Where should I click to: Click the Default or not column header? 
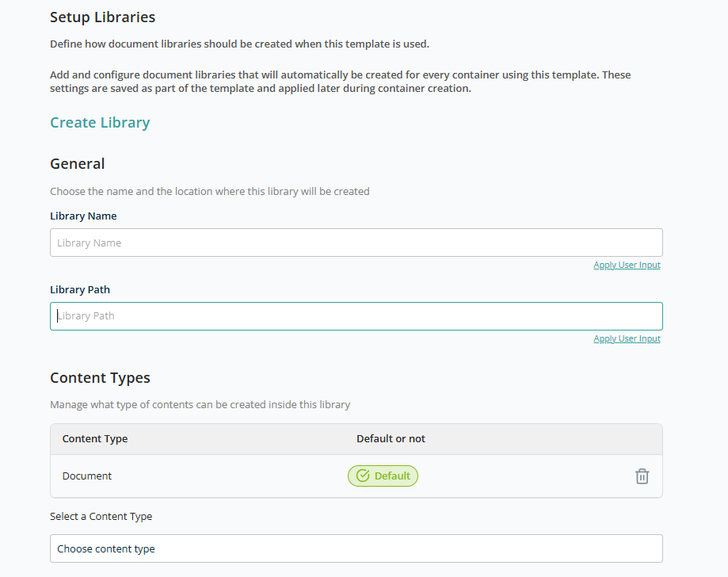tap(391, 438)
